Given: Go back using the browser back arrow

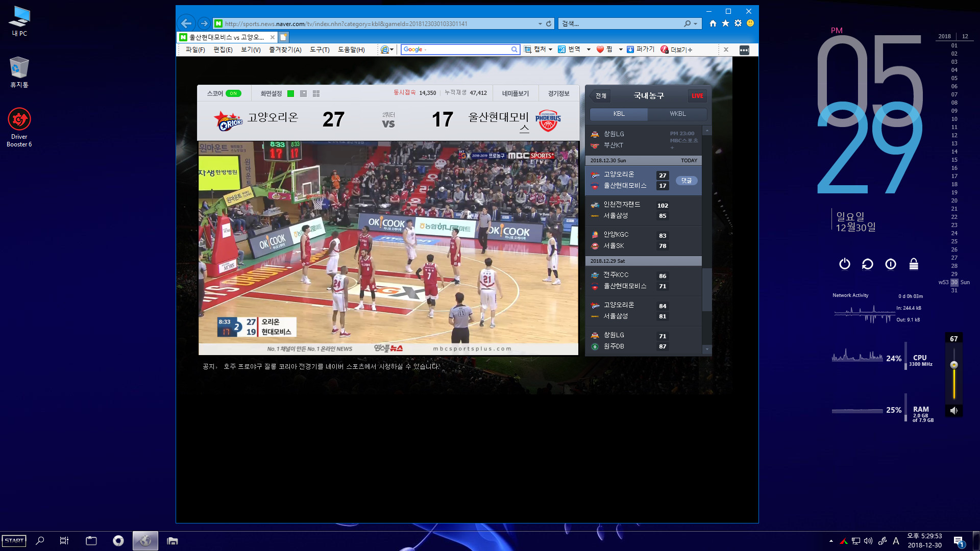Looking at the screenshot, I should (x=186, y=23).
